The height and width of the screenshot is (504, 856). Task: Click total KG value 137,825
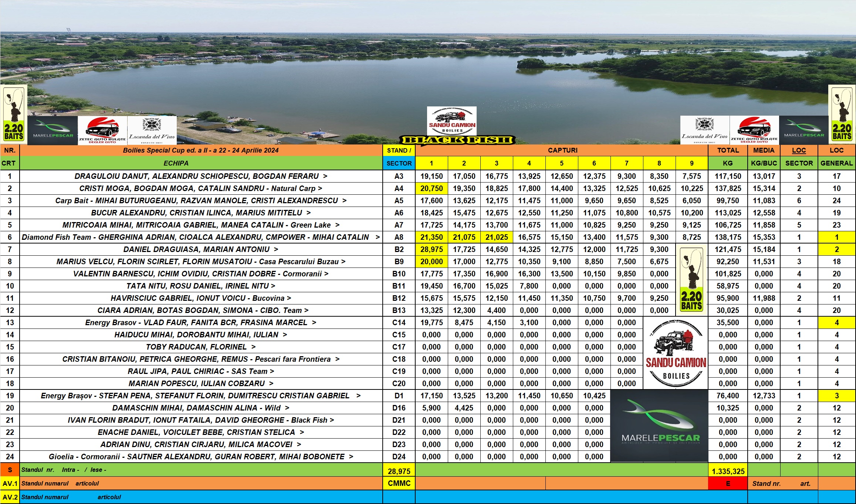[728, 188]
